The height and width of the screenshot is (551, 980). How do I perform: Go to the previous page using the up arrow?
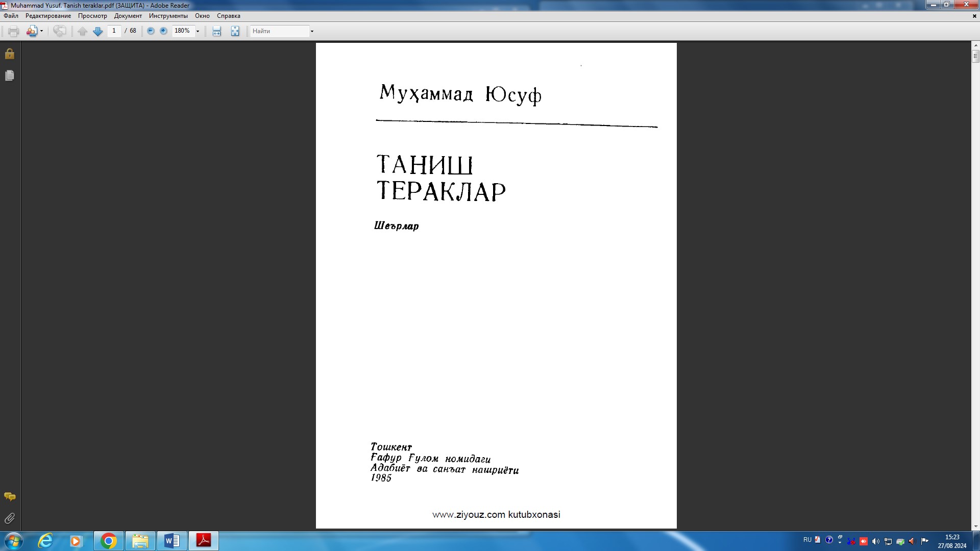pyautogui.click(x=82, y=31)
